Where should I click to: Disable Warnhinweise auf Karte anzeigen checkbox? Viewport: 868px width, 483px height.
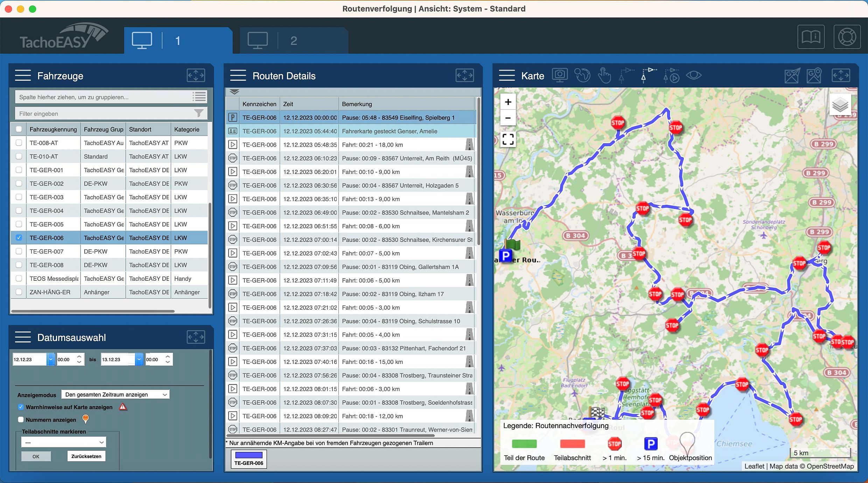21,407
